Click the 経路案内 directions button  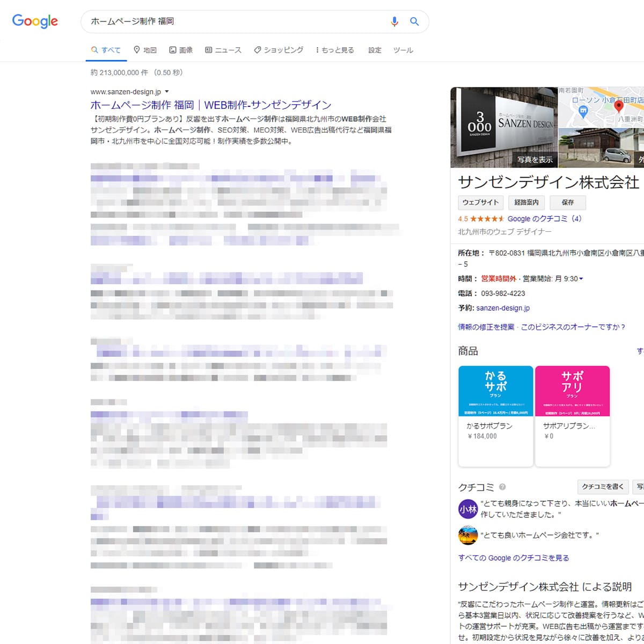[x=526, y=202]
